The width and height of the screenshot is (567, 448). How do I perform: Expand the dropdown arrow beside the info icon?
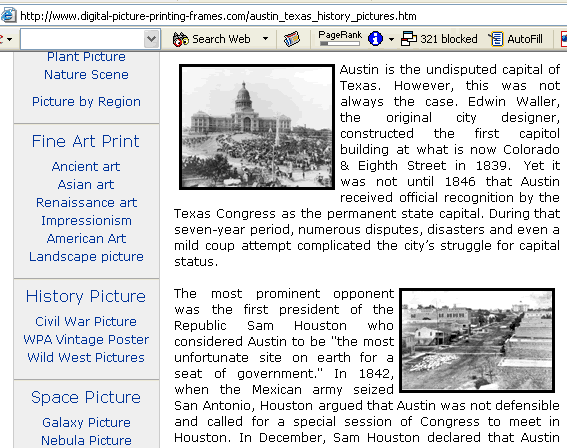pos(391,39)
